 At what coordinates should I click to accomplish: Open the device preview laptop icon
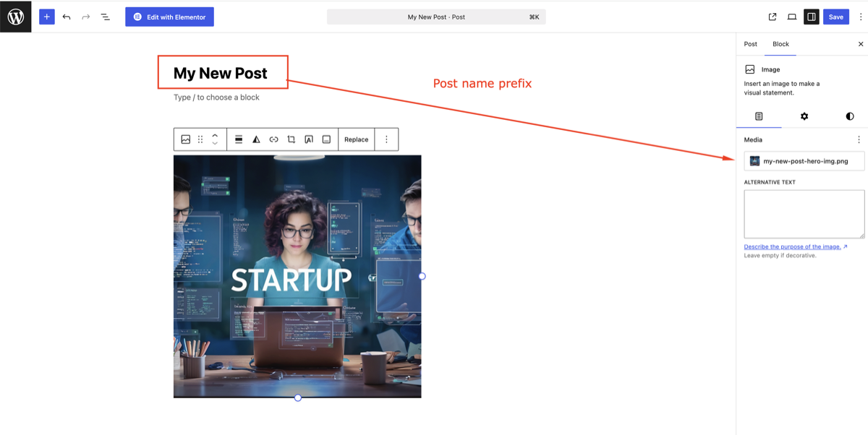pos(792,17)
